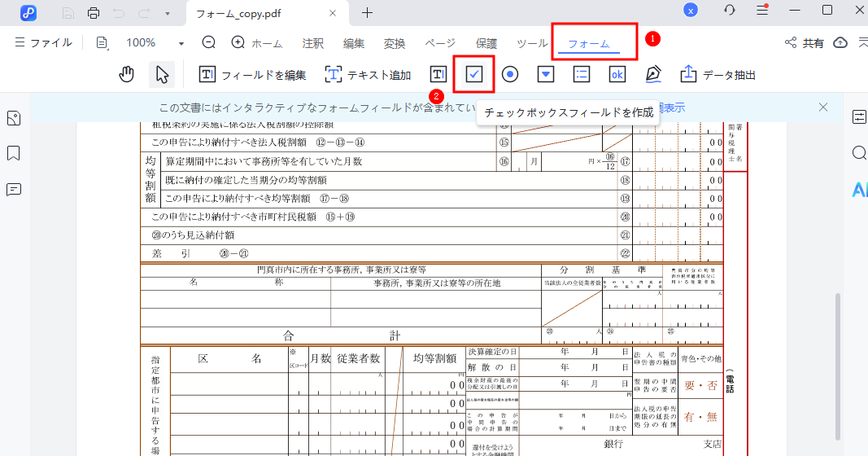Create a checkbox form field

coord(473,74)
